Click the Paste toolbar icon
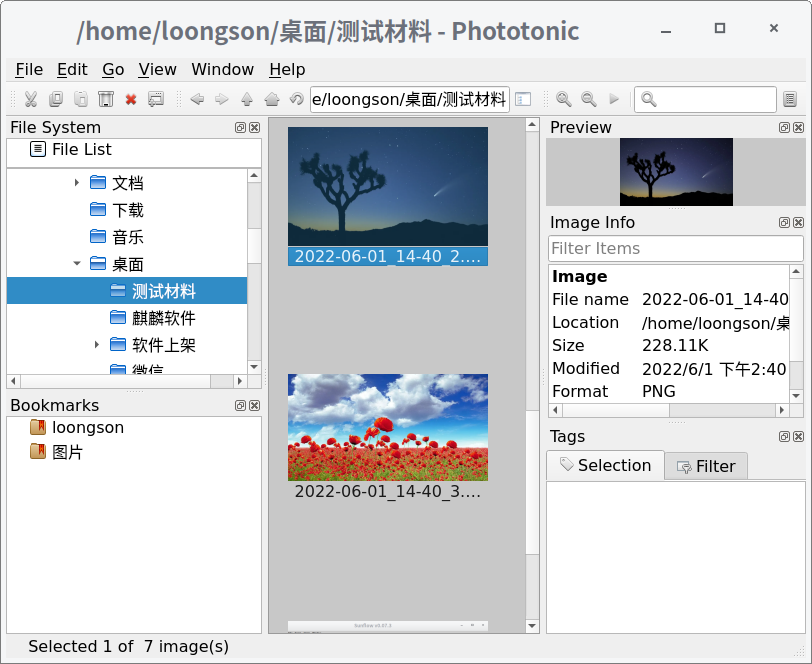Image resolution: width=812 pixels, height=664 pixels. click(x=81, y=99)
